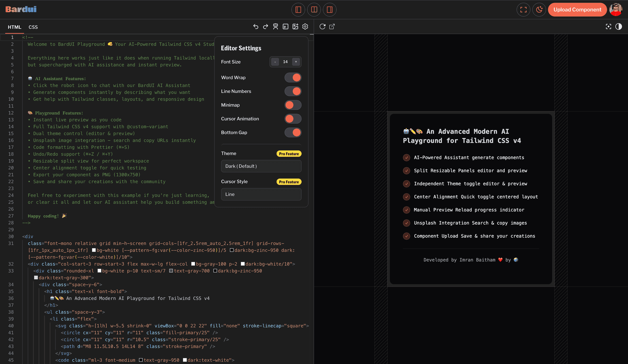This screenshot has width=628, height=364.
Task: Click the undo arrow icon
Action: (x=256, y=26)
